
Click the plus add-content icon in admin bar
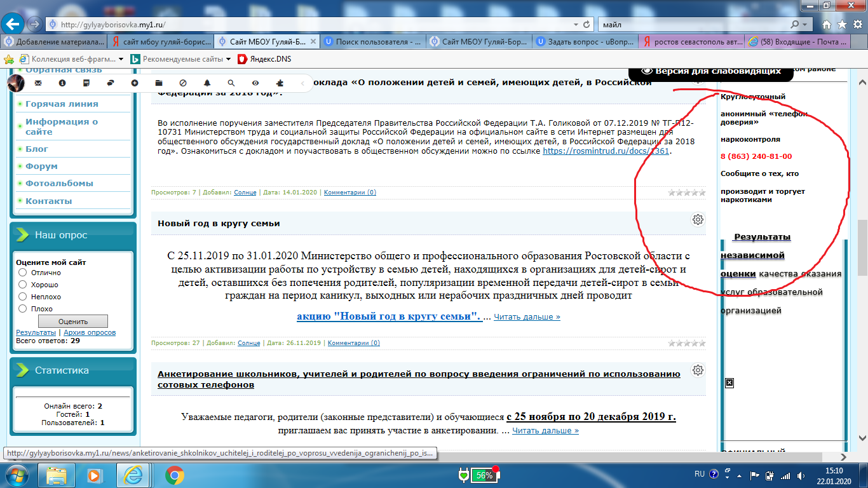134,83
